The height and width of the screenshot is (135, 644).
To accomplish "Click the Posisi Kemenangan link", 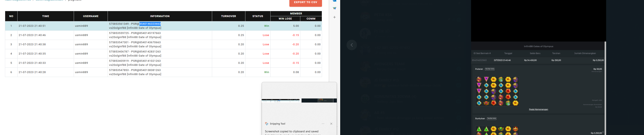I will point(538,109).
